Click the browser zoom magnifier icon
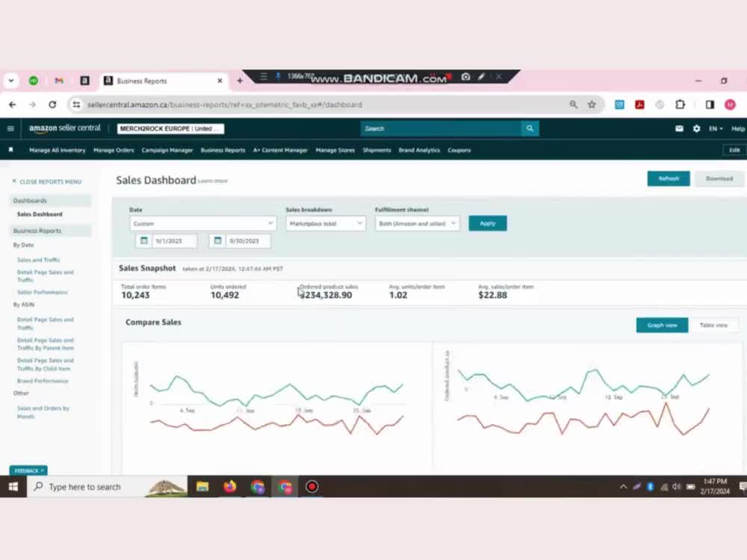The width and height of the screenshot is (747, 560). (574, 105)
